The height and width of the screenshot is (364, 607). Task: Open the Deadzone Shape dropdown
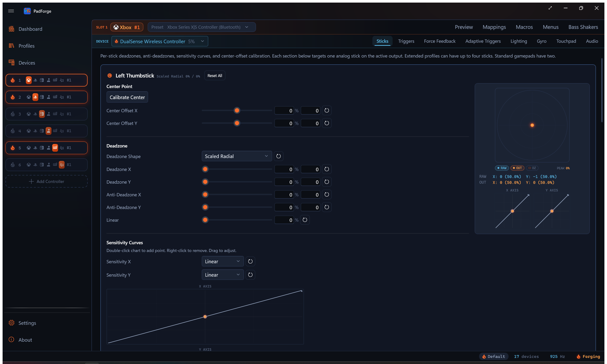(236, 156)
